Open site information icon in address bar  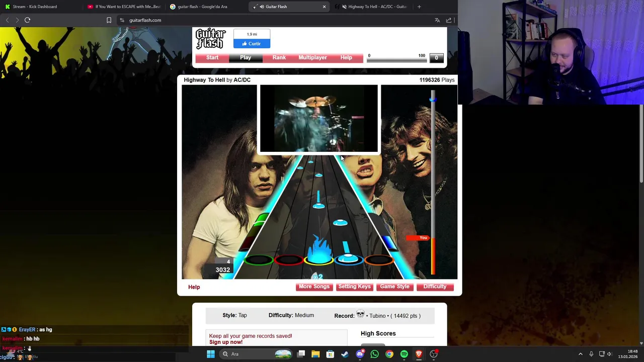point(122,20)
